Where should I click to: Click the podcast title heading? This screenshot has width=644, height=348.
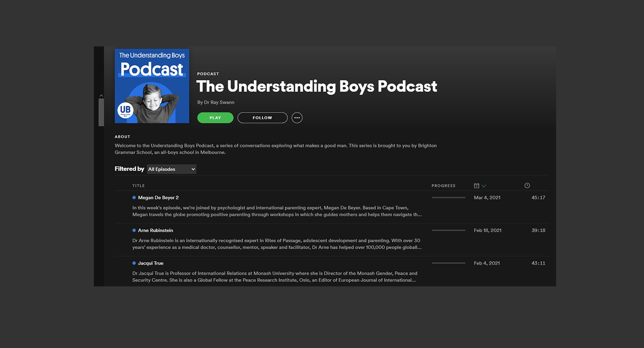pos(316,86)
